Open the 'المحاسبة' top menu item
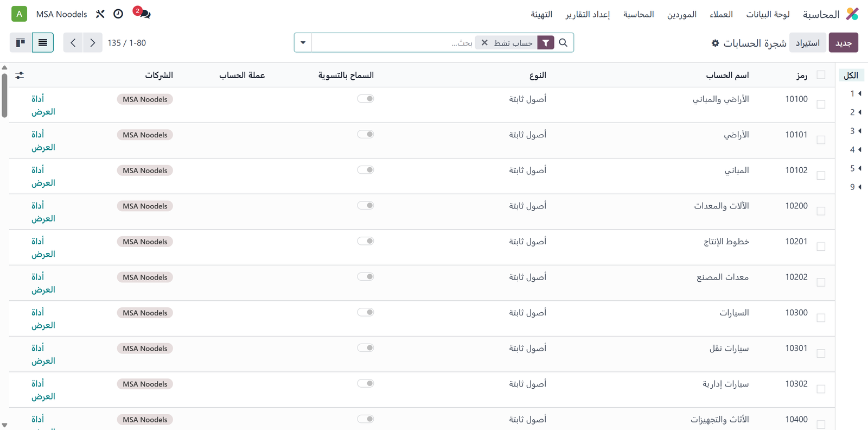 639,14
